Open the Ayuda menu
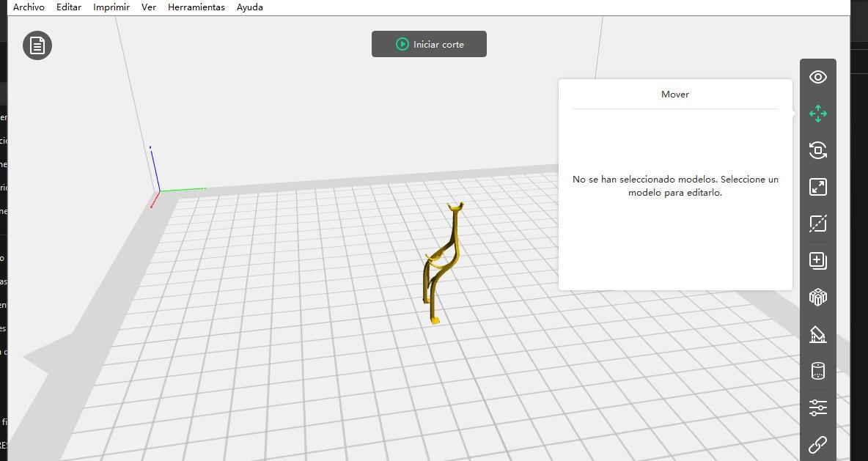This screenshot has height=461, width=868. pos(250,7)
